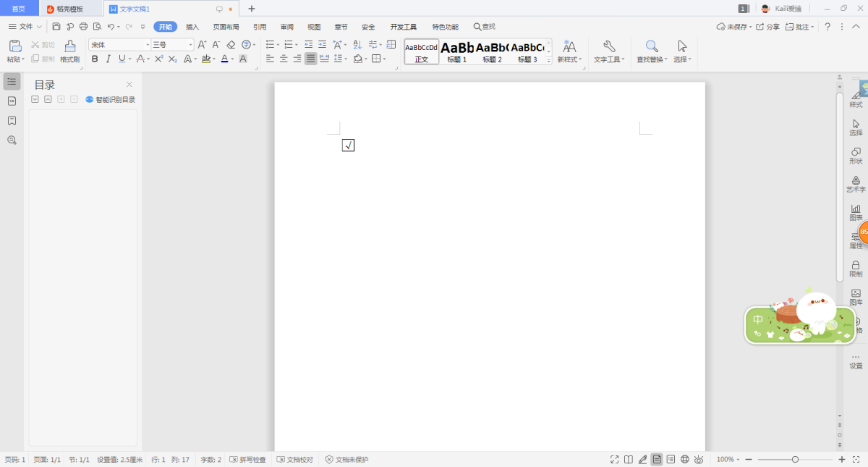Click the print icon in quick toolbar
The width and height of the screenshot is (868, 467).
click(83, 27)
